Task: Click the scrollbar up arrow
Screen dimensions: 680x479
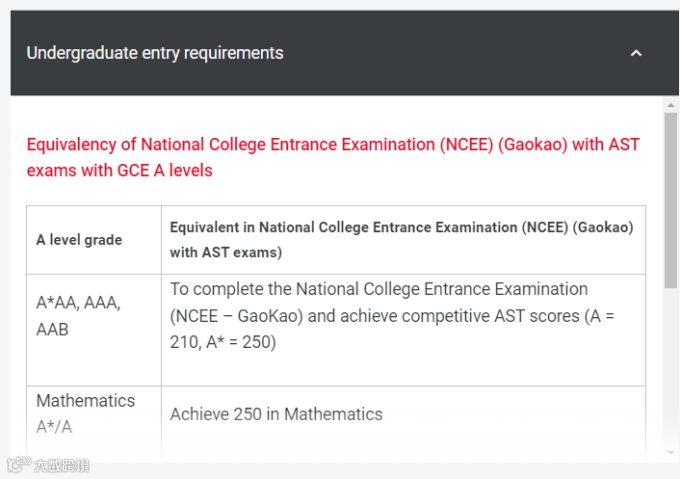Action: [671, 104]
